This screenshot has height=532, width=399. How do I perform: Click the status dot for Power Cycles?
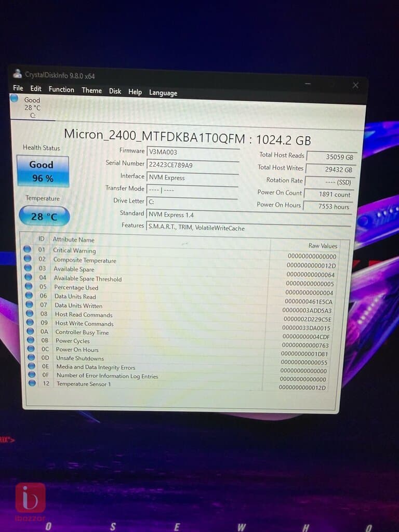coord(31,340)
